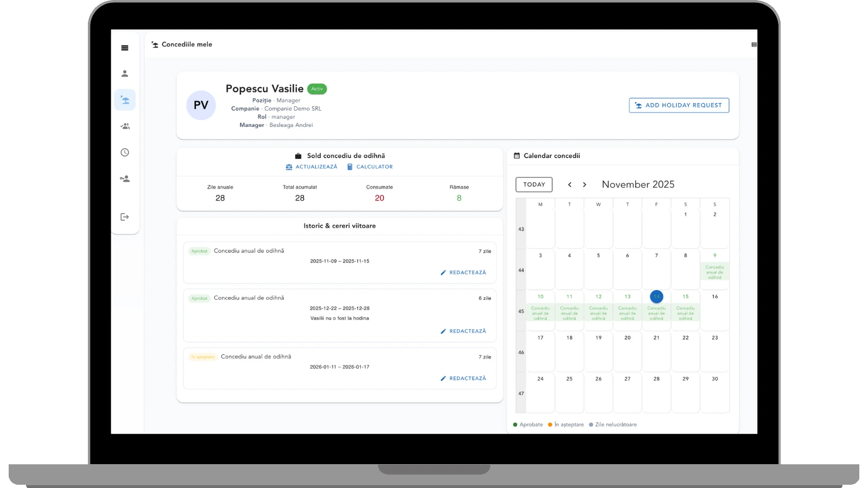
Task: Select highlighted day 14 in calendar
Action: point(656,297)
